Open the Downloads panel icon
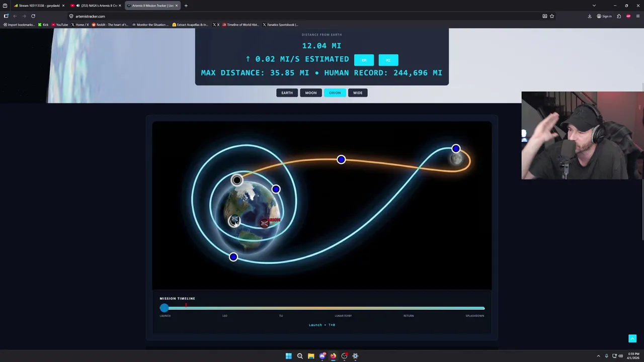Viewport: 644px width, 362px height. point(590,16)
